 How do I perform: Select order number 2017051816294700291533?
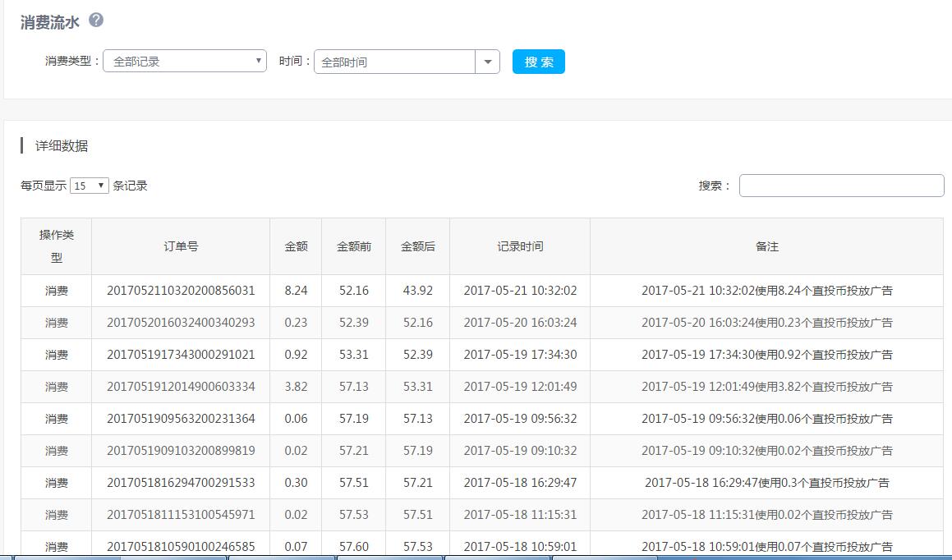[x=181, y=483]
